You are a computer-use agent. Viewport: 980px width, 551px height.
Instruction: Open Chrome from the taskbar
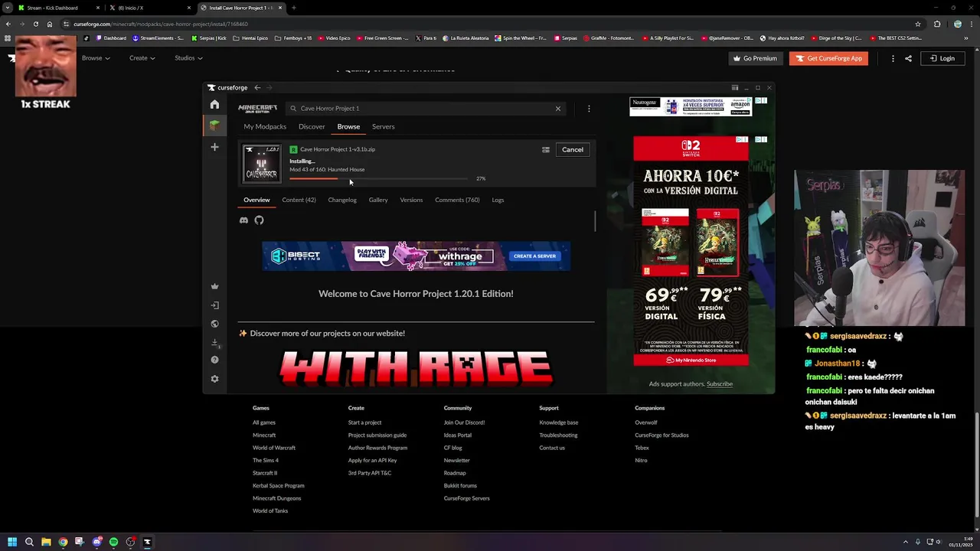pyautogui.click(x=63, y=542)
